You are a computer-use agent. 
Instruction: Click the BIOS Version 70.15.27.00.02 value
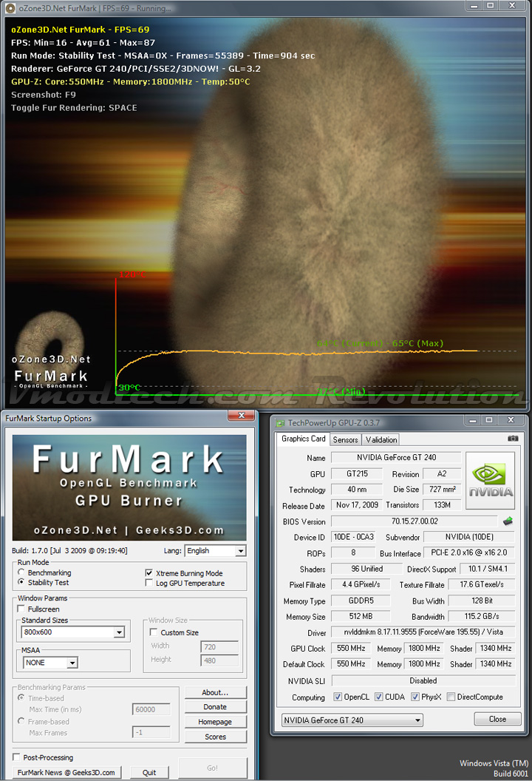[414, 521]
